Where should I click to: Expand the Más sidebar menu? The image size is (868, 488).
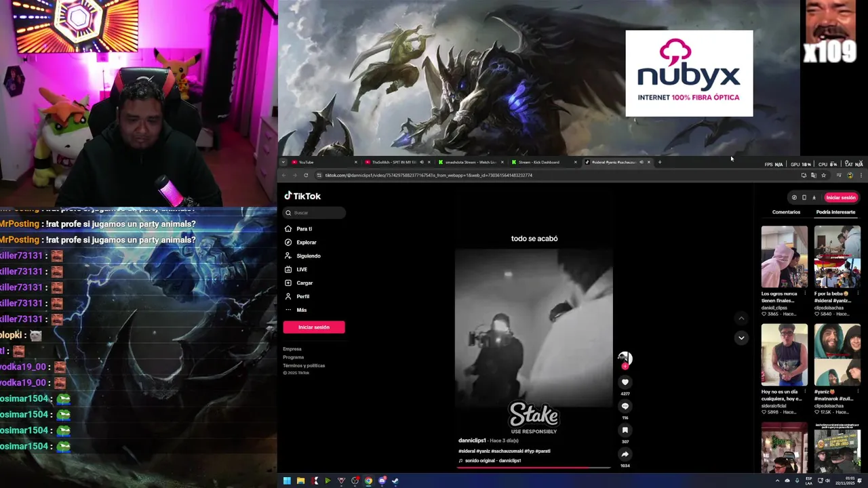click(296, 310)
